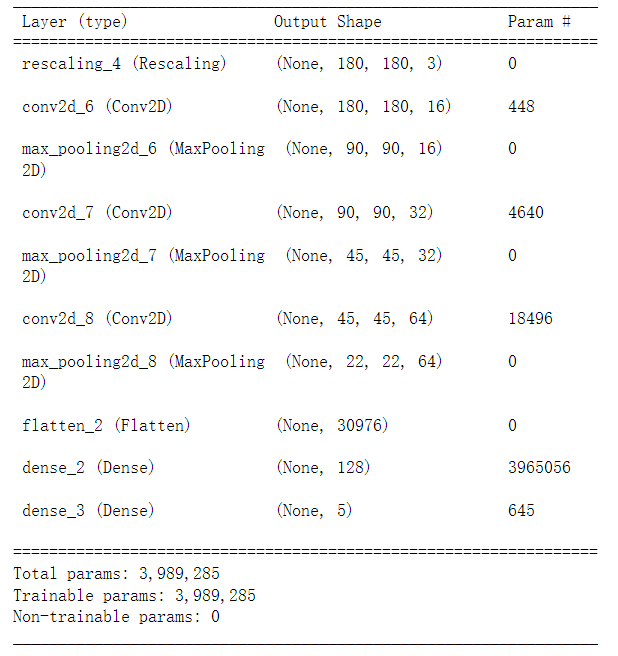Image resolution: width=618 pixels, height=656 pixels.
Task: Click the 'Param #' column header
Action: (539, 21)
